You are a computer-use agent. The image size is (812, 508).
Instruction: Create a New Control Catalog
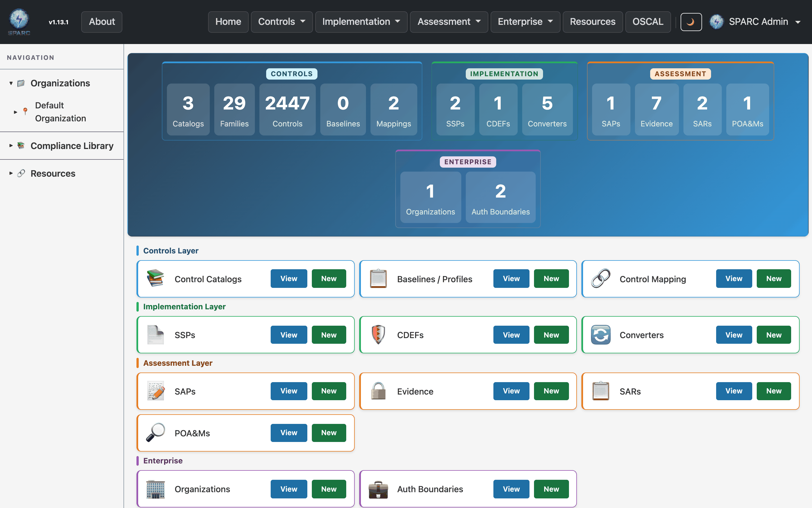(x=329, y=279)
